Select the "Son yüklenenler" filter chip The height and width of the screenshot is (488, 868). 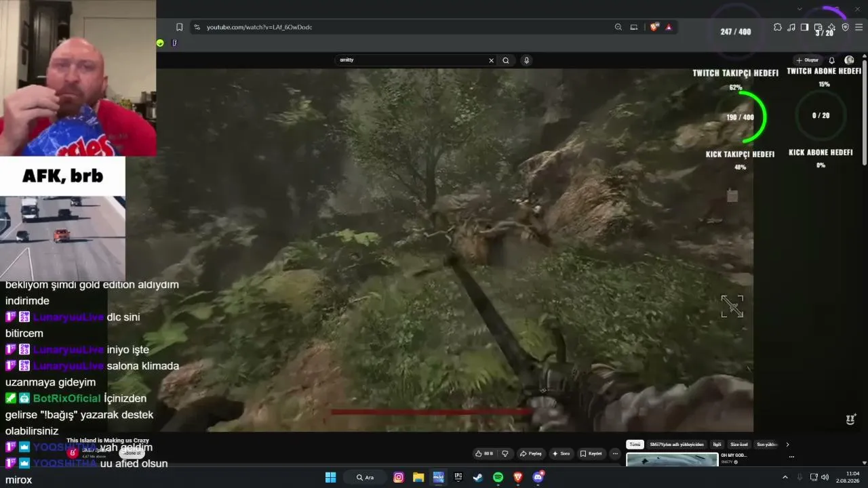coord(766,445)
